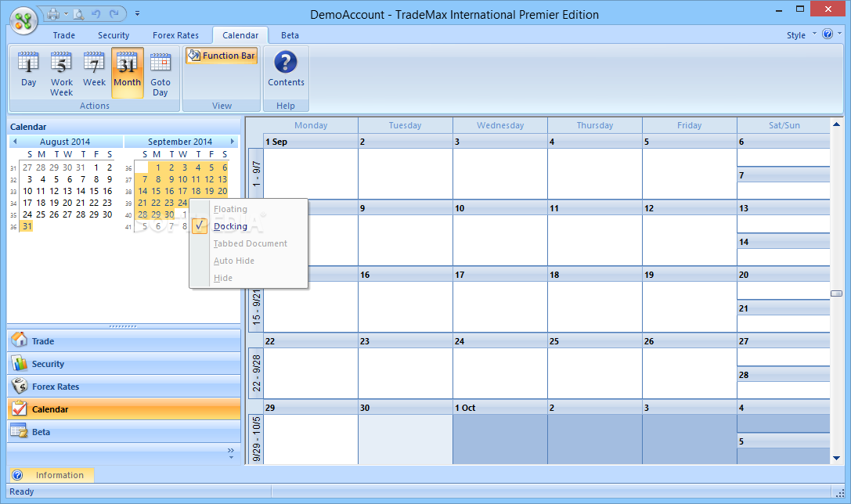Image resolution: width=851 pixels, height=504 pixels.
Task: Open the Forex Rates ribbon tab
Action: pos(175,35)
